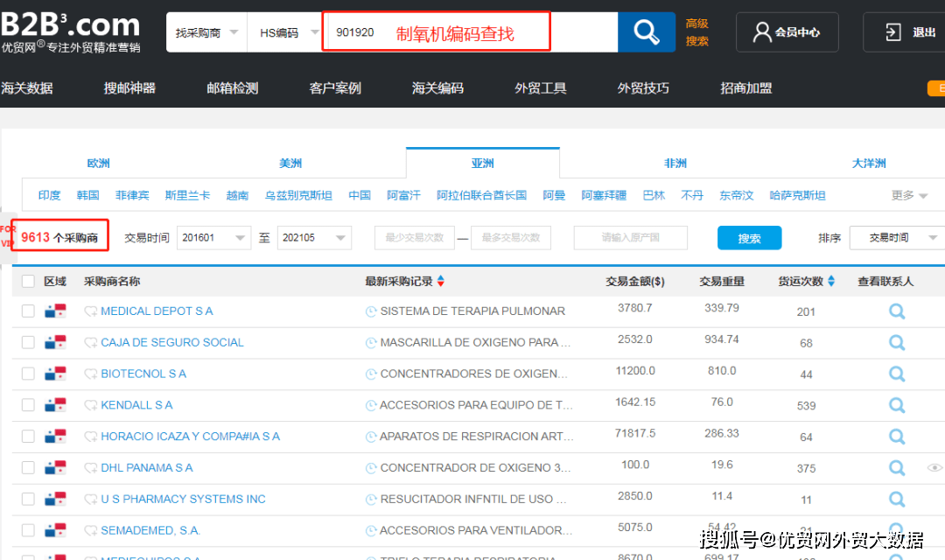Check the select-all checkbox in table header
The height and width of the screenshot is (560, 945).
(x=29, y=281)
